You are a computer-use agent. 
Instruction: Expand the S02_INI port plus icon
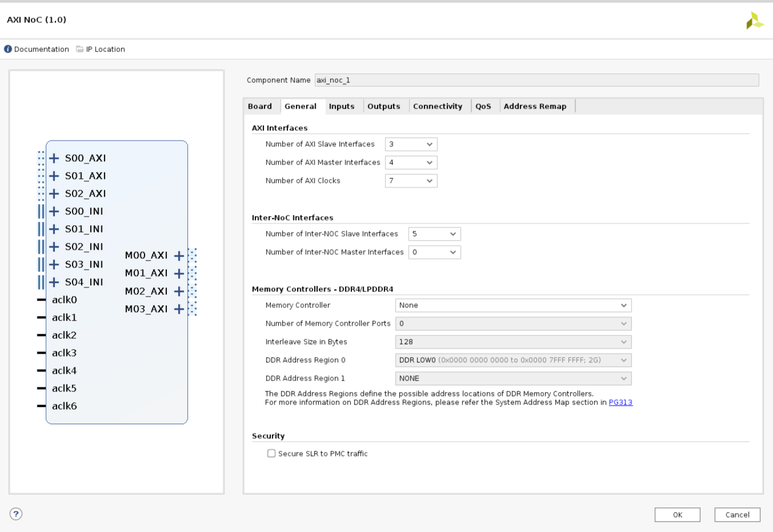54,247
